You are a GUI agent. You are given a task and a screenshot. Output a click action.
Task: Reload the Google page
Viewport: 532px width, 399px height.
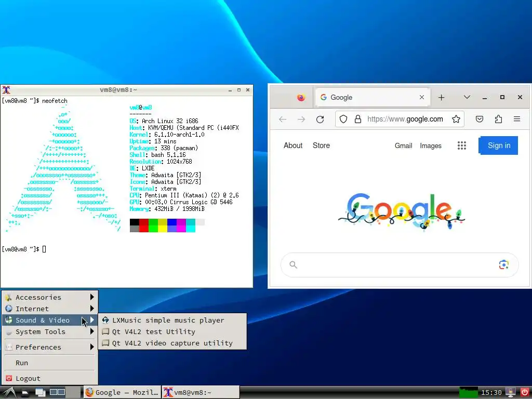(x=320, y=119)
